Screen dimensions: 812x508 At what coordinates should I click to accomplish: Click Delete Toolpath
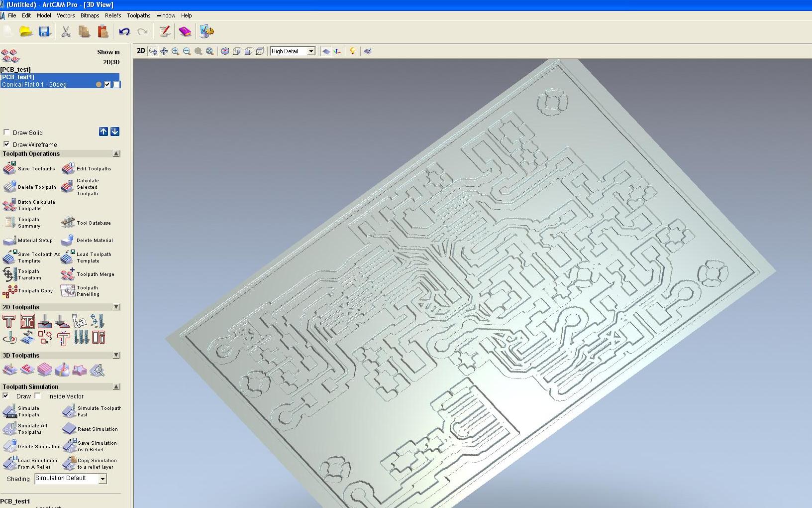[29, 187]
